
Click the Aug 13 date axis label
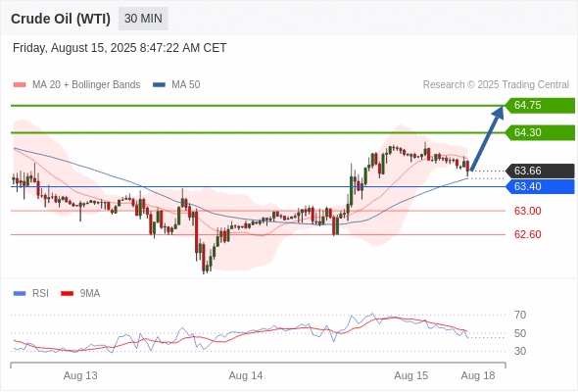pyautogui.click(x=80, y=375)
